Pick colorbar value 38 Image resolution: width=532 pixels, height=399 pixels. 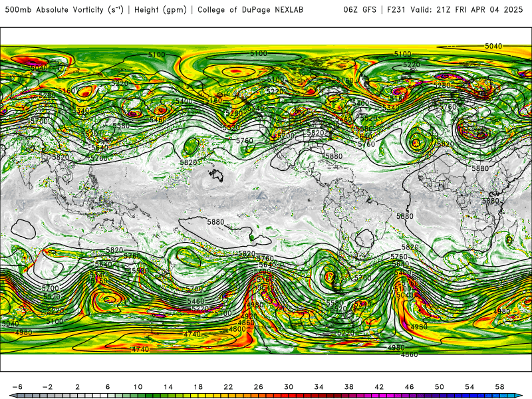349,387
